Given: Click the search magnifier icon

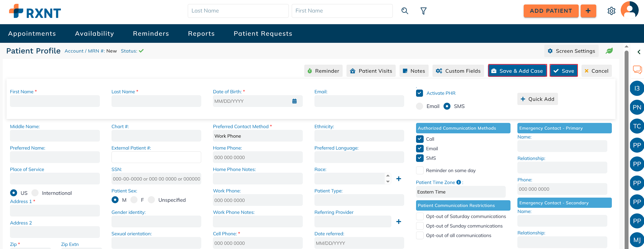Looking at the screenshot, I should pyautogui.click(x=405, y=11).
